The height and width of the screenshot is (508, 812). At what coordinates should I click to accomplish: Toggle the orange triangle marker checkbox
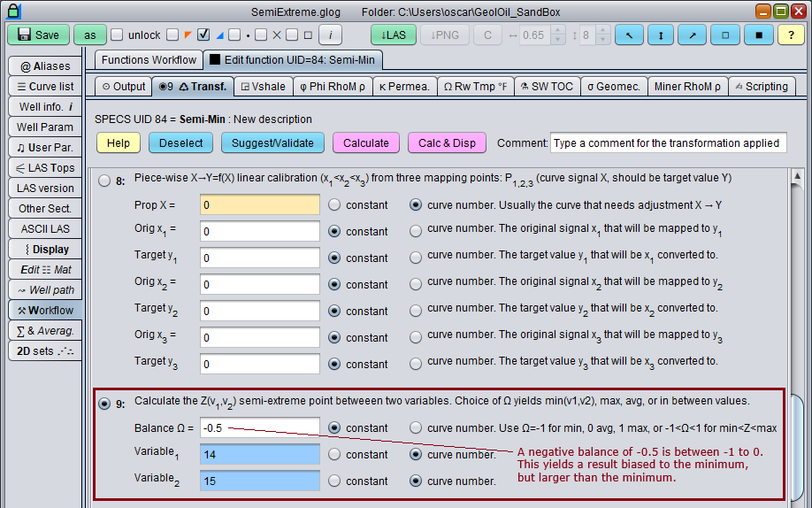click(x=173, y=35)
